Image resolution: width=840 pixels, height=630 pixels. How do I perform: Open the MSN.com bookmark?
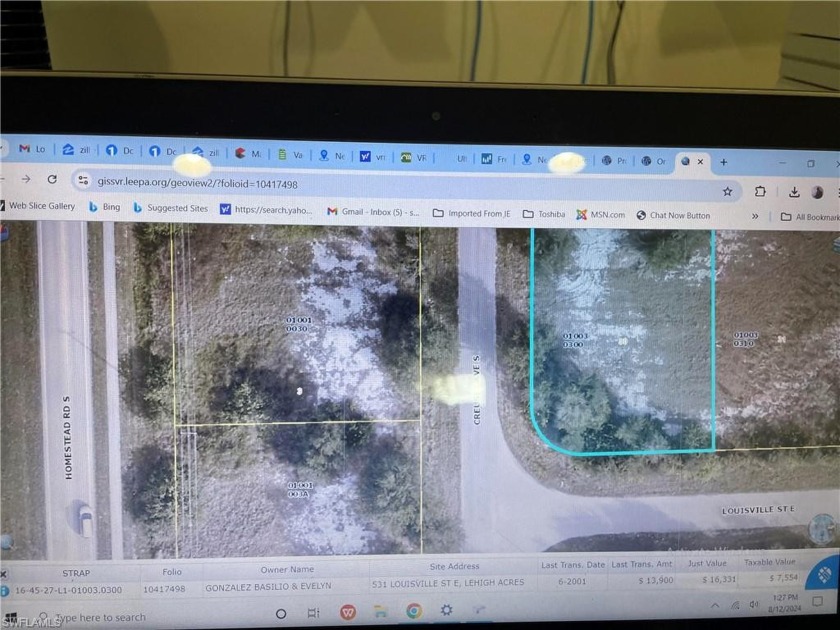600,215
